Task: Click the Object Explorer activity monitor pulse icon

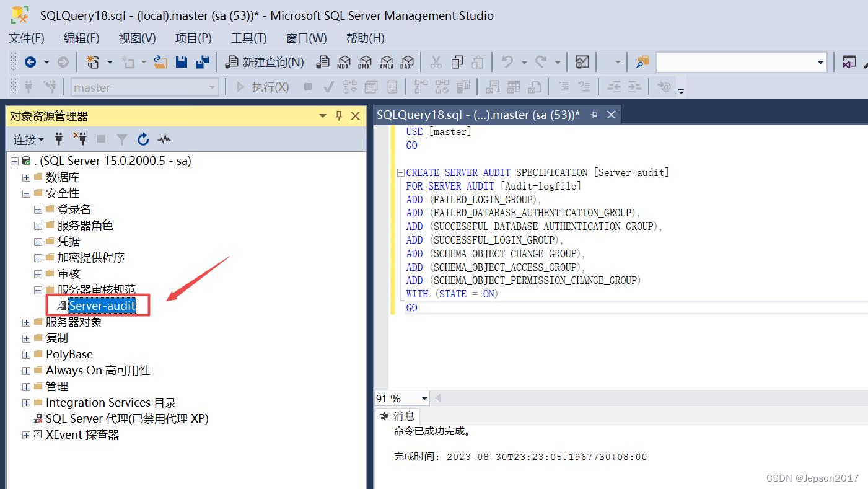Action: click(164, 139)
